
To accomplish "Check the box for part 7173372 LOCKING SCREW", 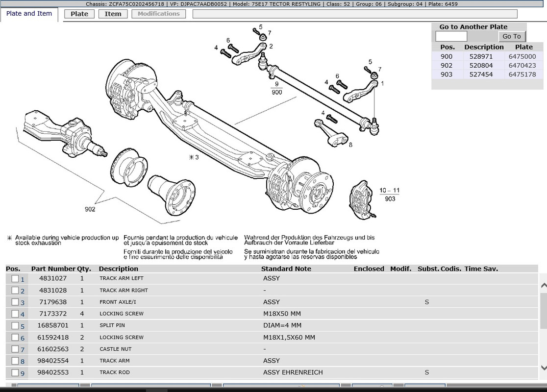I will 15,314.
